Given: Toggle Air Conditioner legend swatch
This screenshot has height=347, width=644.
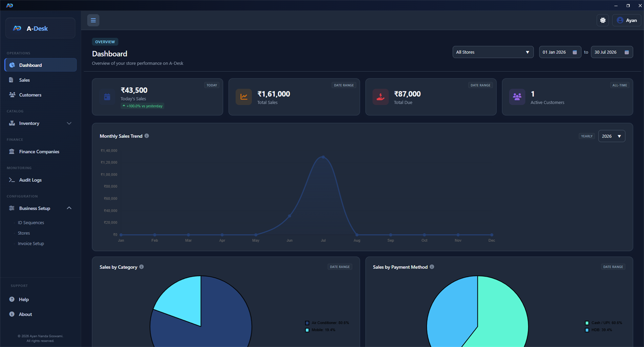Looking at the screenshot, I should click(307, 323).
